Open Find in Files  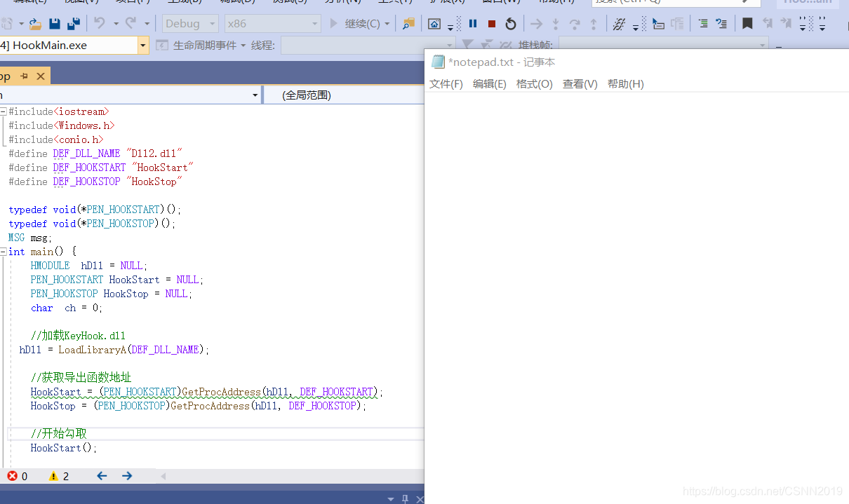tap(408, 24)
